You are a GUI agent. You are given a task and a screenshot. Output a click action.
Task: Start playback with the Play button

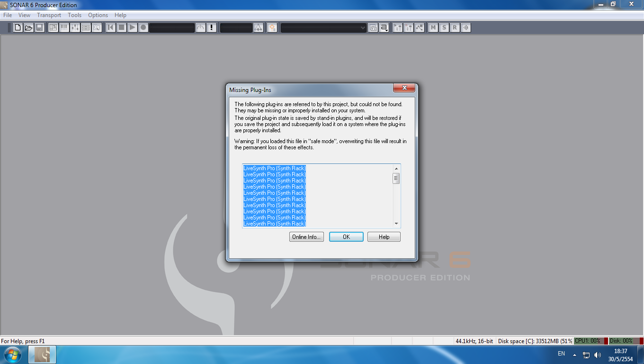coord(133,27)
